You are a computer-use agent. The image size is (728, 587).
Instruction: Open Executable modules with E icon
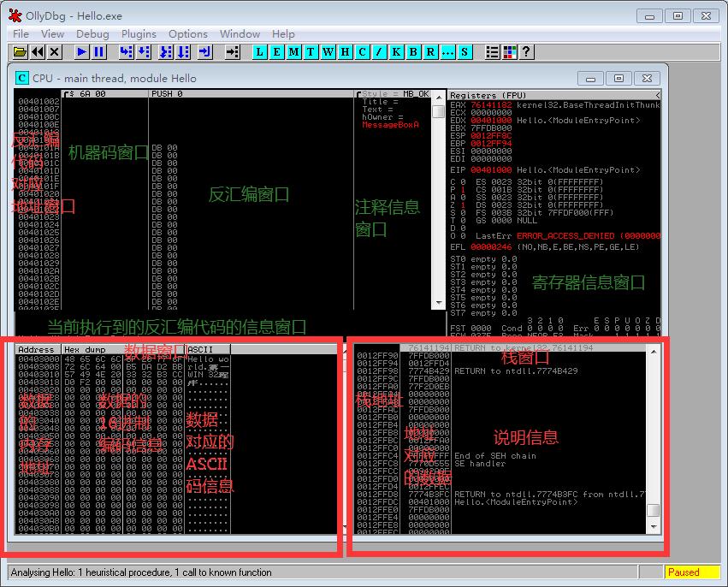[x=276, y=51]
